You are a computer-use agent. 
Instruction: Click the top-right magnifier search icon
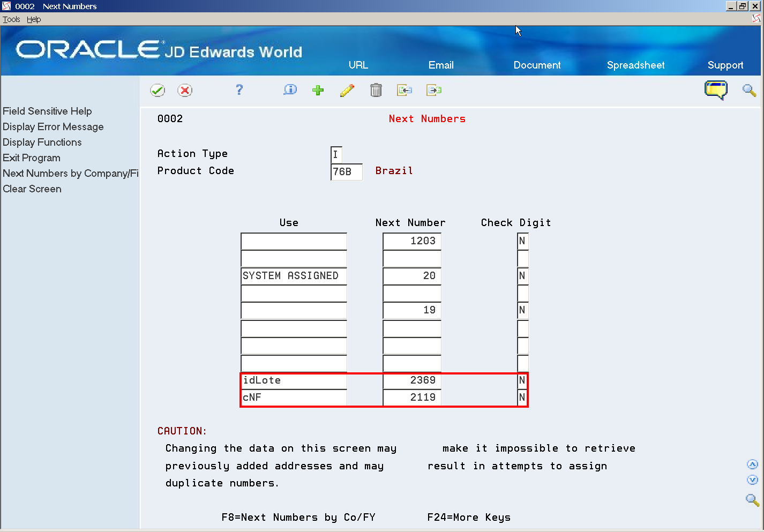[x=749, y=90]
